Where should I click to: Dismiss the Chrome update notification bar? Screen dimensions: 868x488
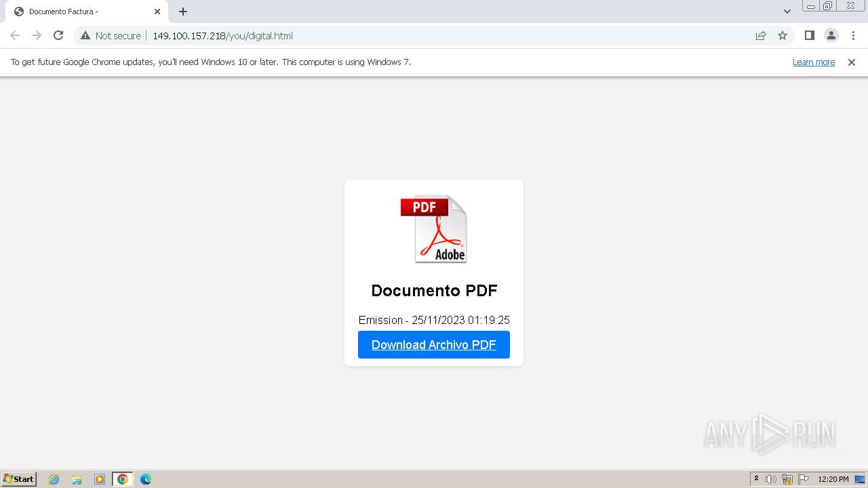[x=852, y=62]
